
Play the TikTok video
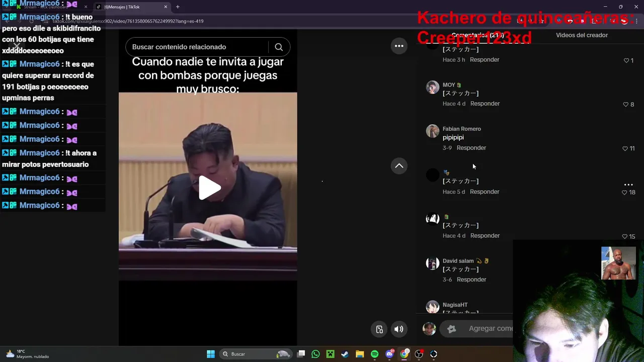point(209,188)
